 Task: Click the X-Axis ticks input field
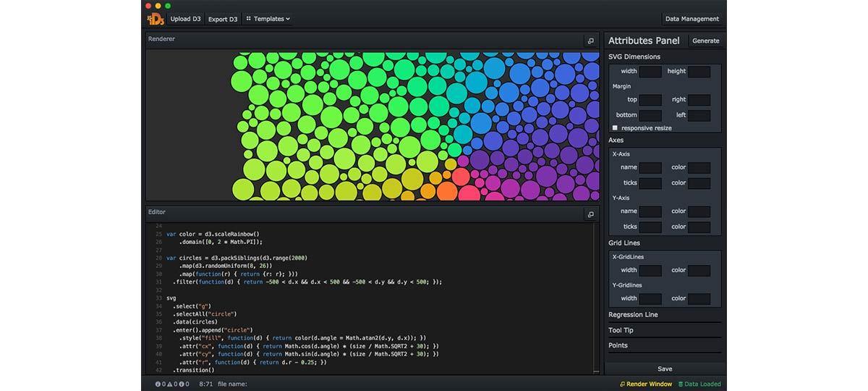point(650,183)
